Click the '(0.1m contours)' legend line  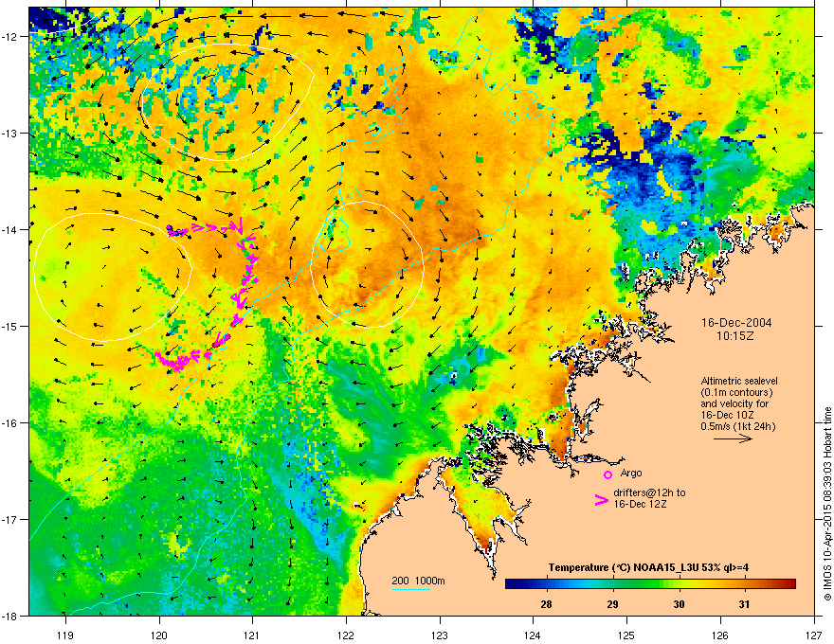pyautogui.click(x=736, y=393)
